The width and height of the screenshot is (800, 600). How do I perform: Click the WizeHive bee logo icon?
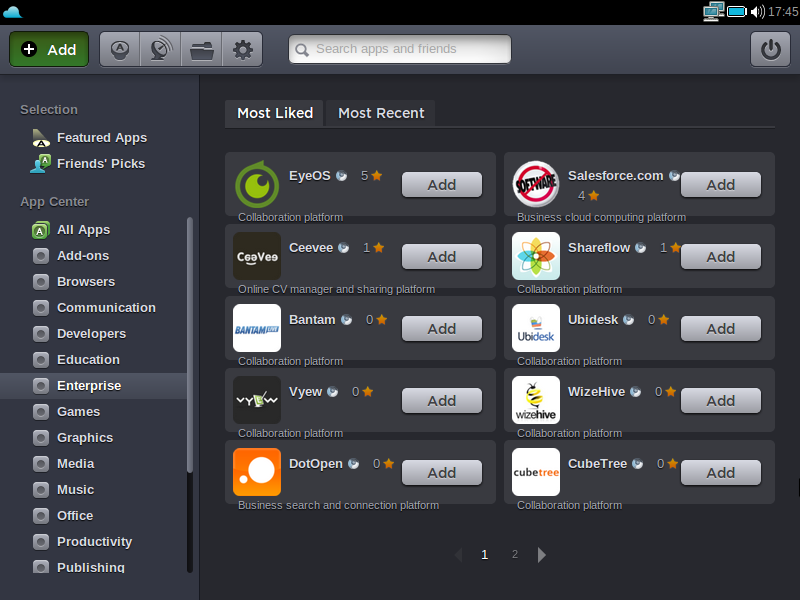point(536,400)
